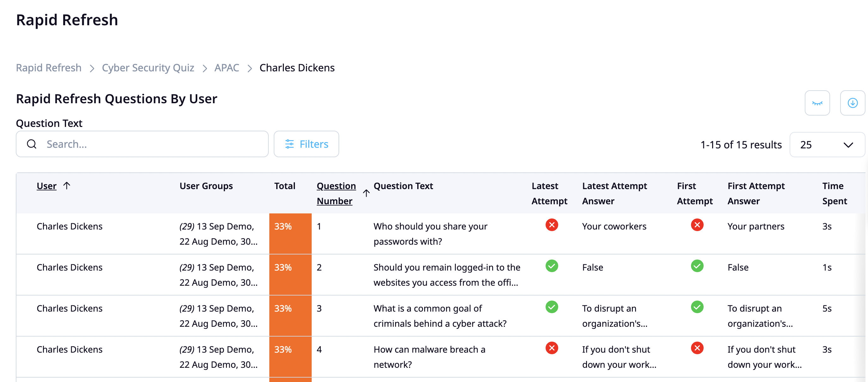Click red cross in question 1 Latest Attempt
This screenshot has height=382, width=868.
pyautogui.click(x=551, y=225)
